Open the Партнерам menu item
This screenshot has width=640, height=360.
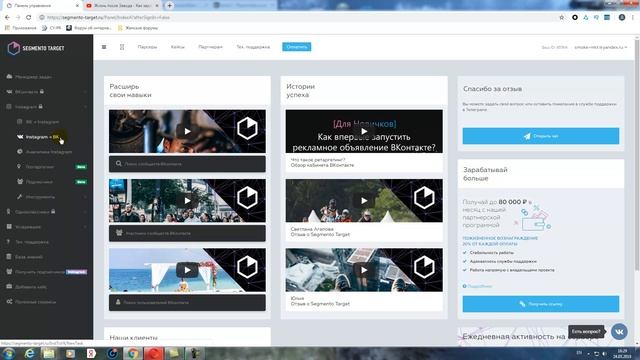coord(210,47)
